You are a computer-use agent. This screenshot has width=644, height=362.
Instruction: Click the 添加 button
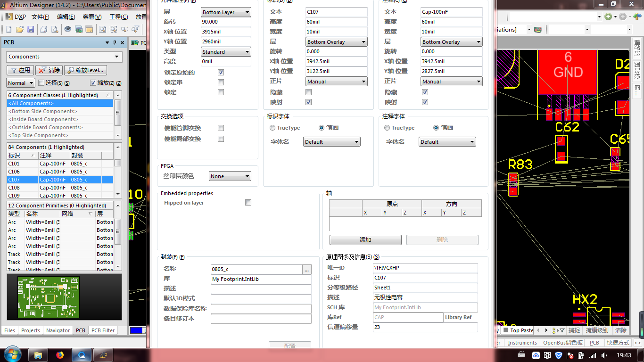tap(365, 240)
